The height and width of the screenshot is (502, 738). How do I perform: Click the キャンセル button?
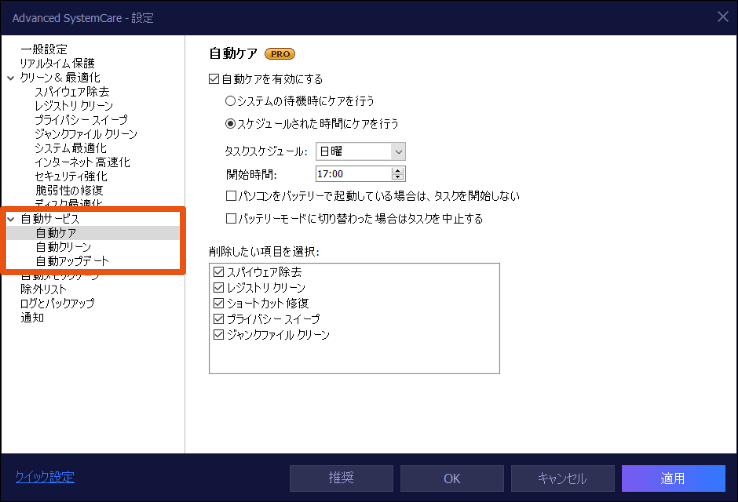[x=562, y=478]
